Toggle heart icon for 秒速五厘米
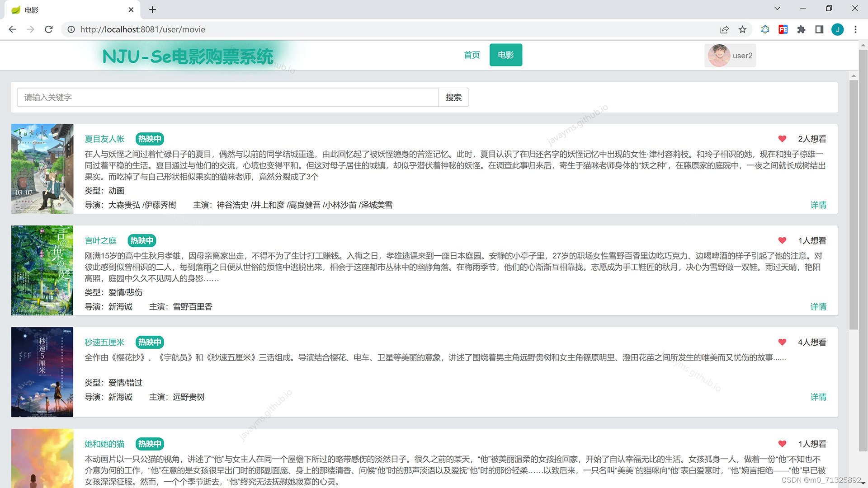868x488 pixels. coord(782,342)
